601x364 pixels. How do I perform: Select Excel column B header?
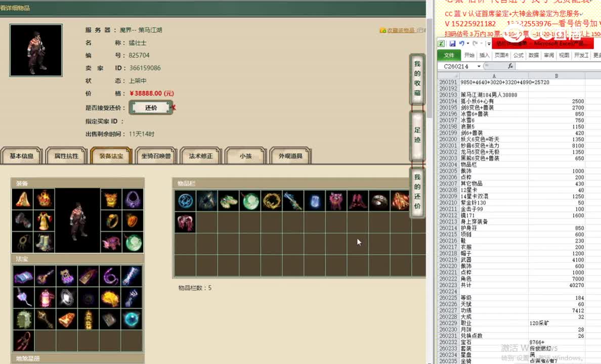coord(556,76)
